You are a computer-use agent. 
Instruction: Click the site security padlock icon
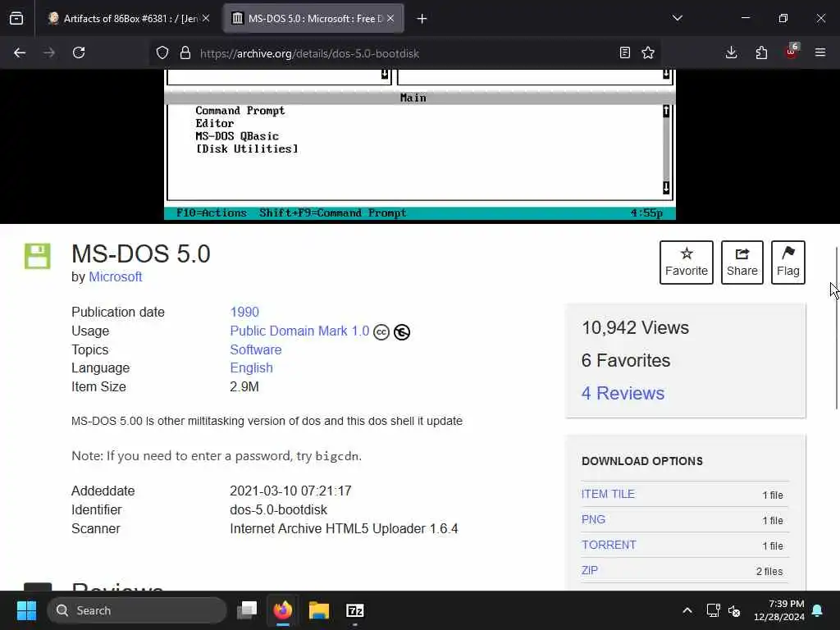point(185,52)
